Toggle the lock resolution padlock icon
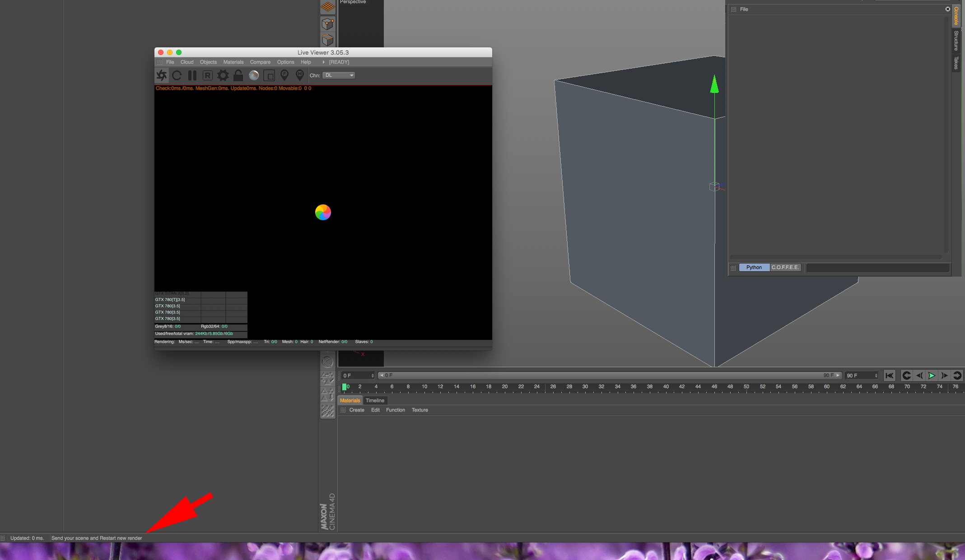Screen dimensions: 965x560 point(238,75)
